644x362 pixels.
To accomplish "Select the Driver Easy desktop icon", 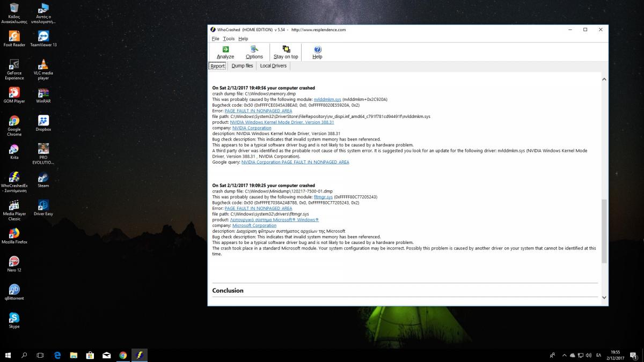I will 43,208.
